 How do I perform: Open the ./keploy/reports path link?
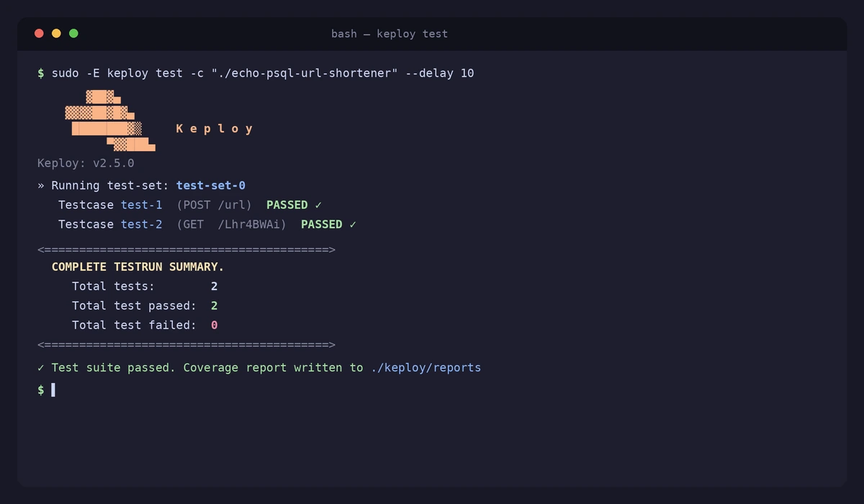point(426,368)
